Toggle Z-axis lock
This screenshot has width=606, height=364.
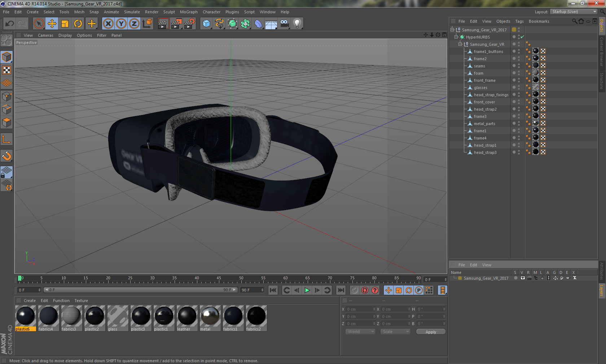click(x=134, y=24)
